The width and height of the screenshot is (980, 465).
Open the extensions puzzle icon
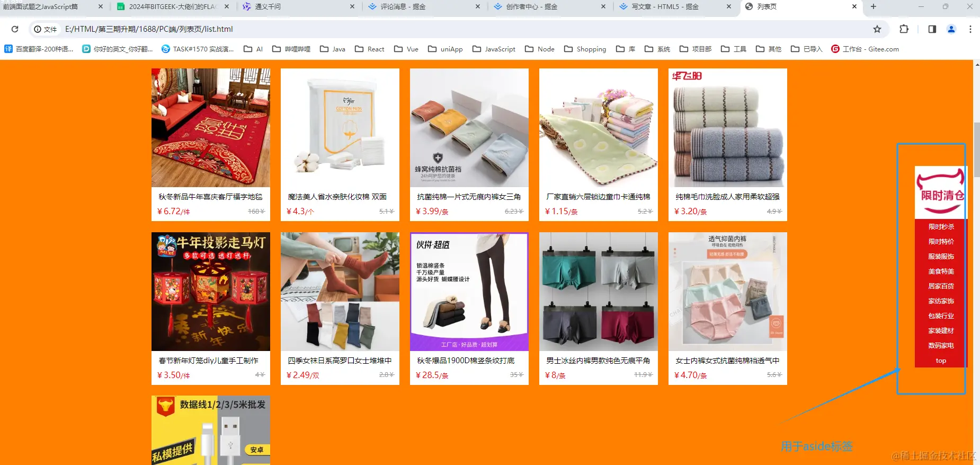tap(904, 29)
